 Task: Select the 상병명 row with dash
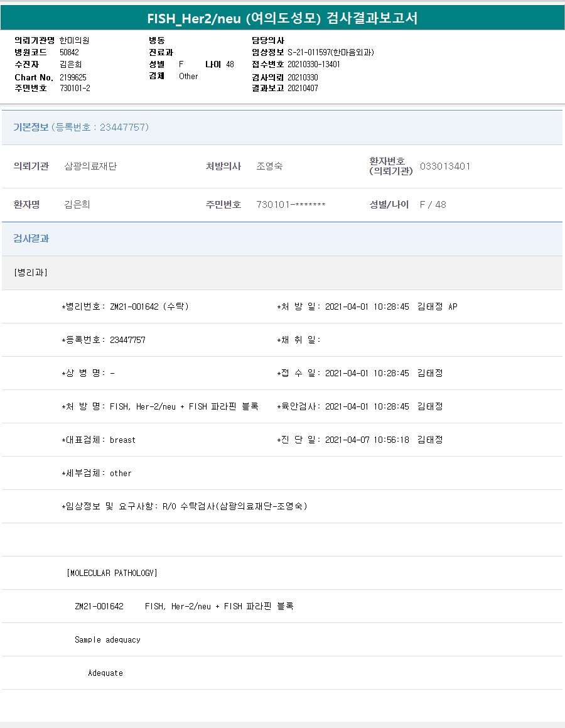coord(88,373)
